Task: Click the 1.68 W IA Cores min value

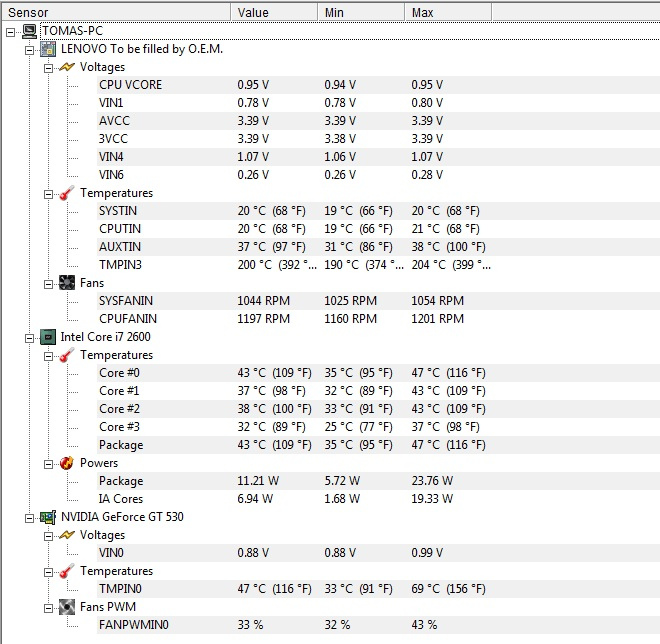Action: 342,499
